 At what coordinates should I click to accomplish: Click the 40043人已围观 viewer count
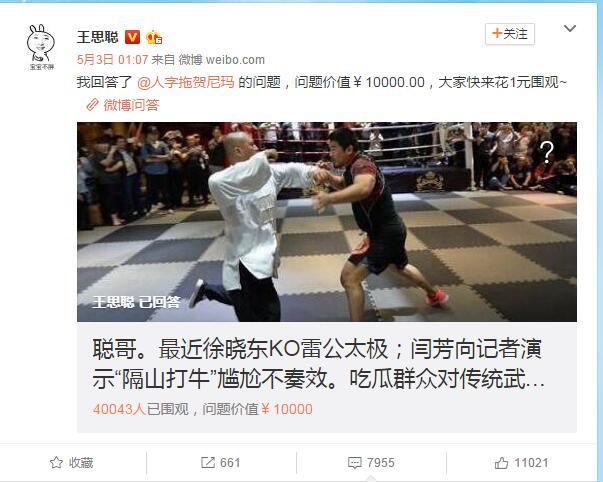click(141, 409)
